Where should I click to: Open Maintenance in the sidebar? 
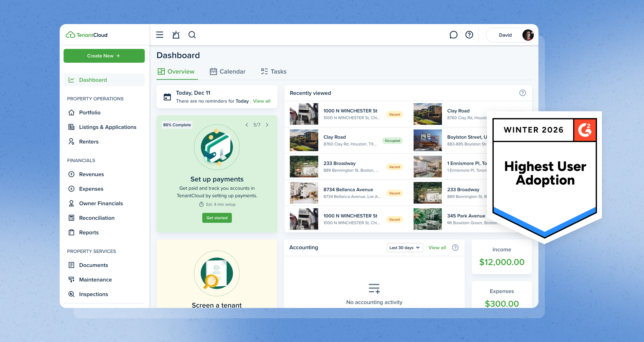coord(95,280)
